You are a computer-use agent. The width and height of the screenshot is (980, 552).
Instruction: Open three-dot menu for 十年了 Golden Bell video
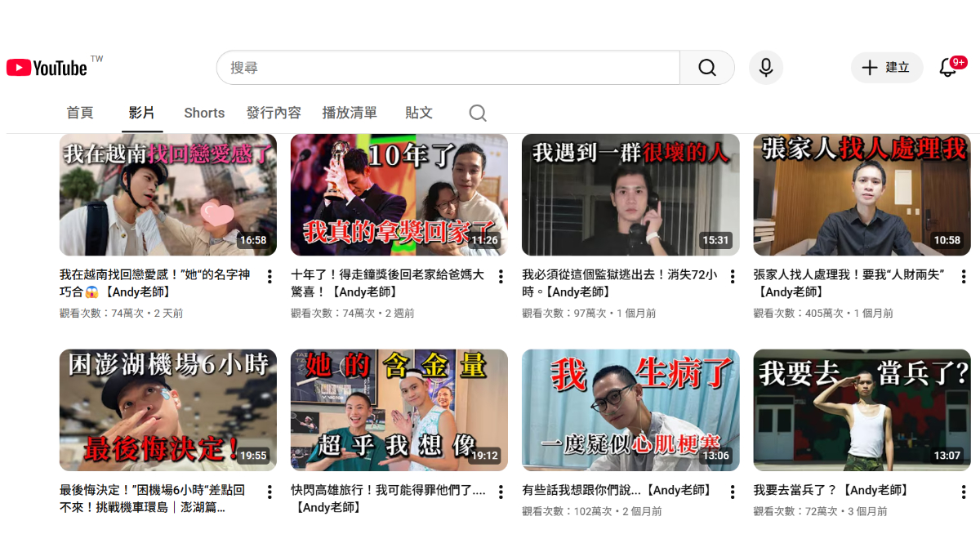501,277
